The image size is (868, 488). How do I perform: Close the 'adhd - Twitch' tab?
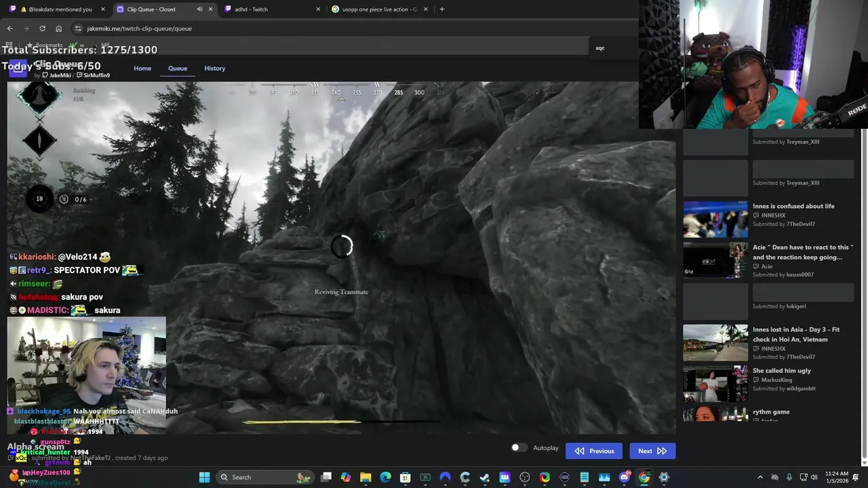[318, 9]
